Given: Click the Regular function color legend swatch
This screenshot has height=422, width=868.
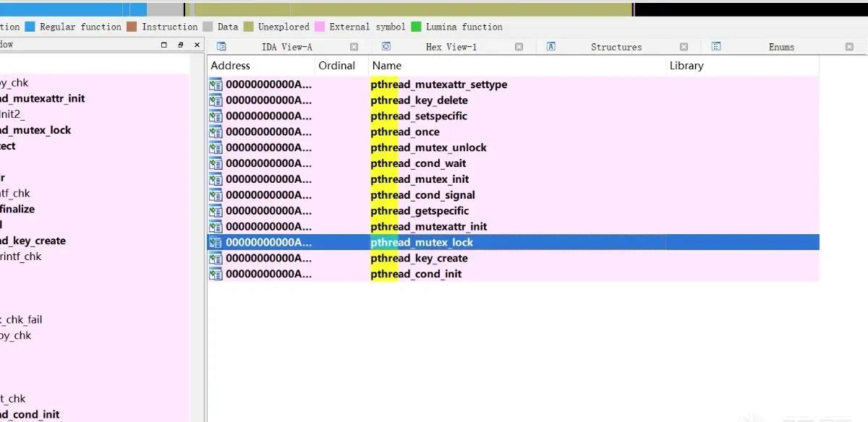Looking at the screenshot, I should pos(30,27).
